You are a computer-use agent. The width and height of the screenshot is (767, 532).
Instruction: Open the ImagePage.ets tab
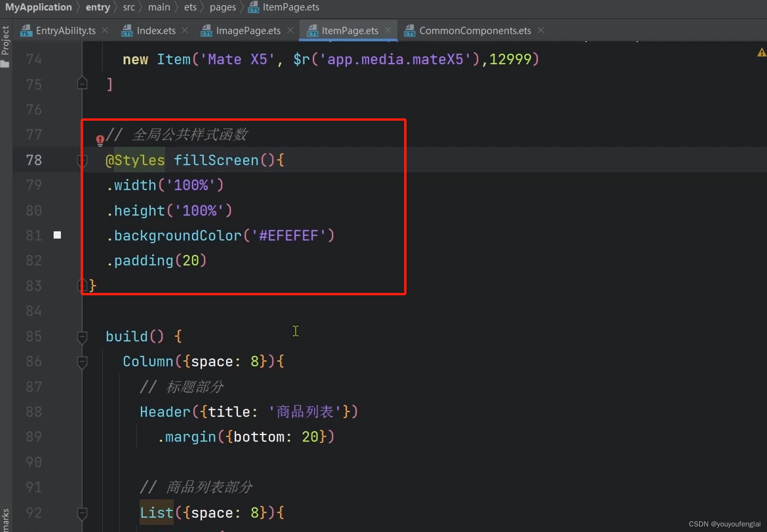pos(248,31)
